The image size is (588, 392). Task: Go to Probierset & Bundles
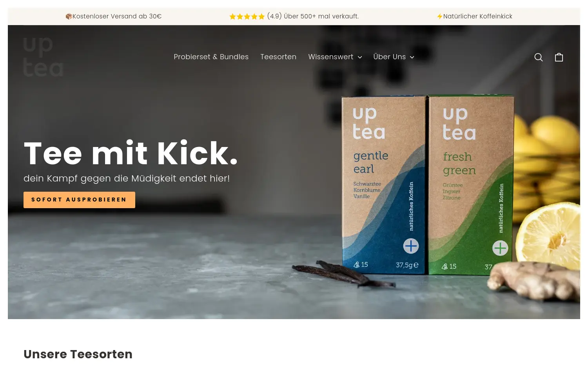tap(211, 57)
